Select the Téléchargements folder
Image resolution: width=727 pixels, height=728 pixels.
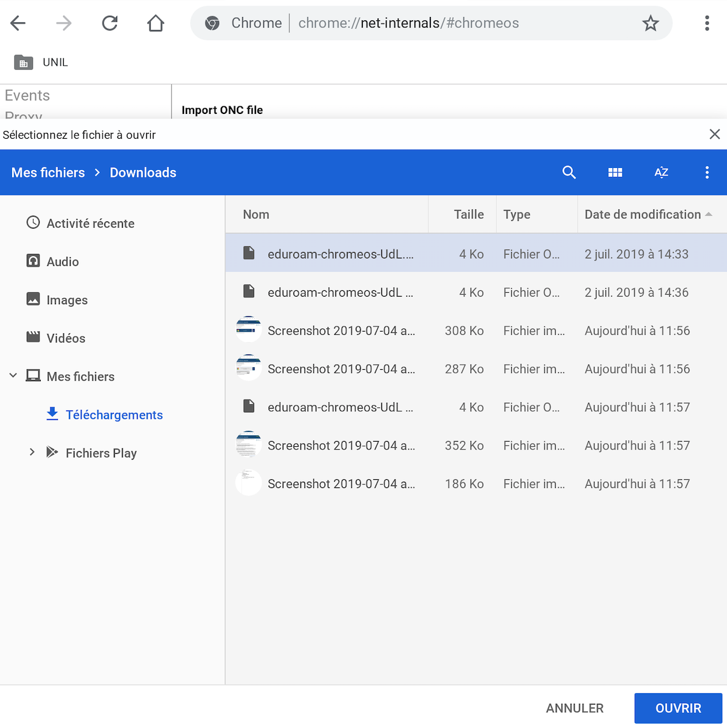coord(114,415)
